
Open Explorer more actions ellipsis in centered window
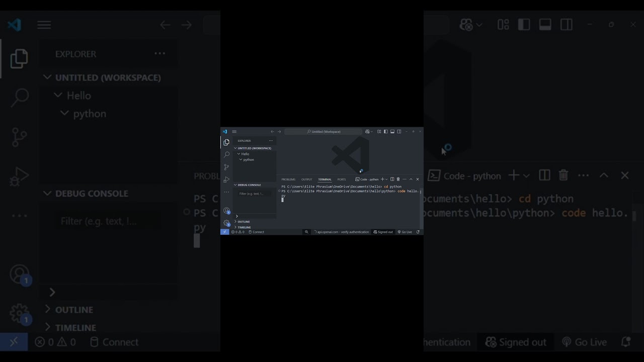(x=271, y=141)
